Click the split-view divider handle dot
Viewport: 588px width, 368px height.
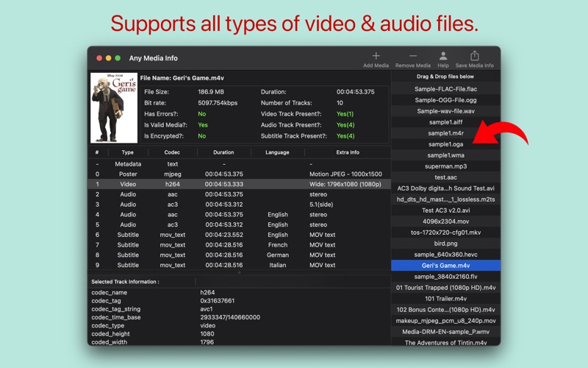point(240,272)
